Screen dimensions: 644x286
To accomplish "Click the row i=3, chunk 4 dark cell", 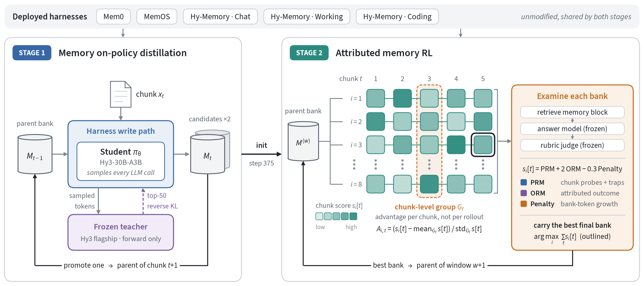I will coord(456,145).
